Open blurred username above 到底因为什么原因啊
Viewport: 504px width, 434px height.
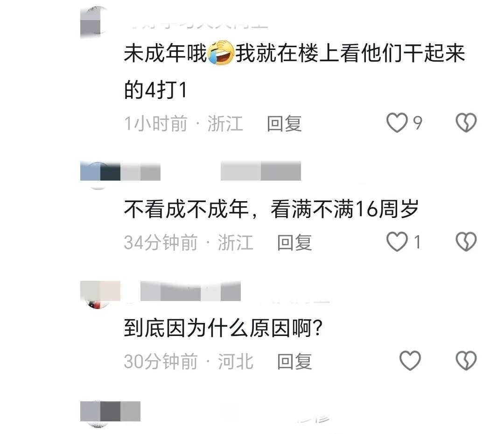(190, 291)
